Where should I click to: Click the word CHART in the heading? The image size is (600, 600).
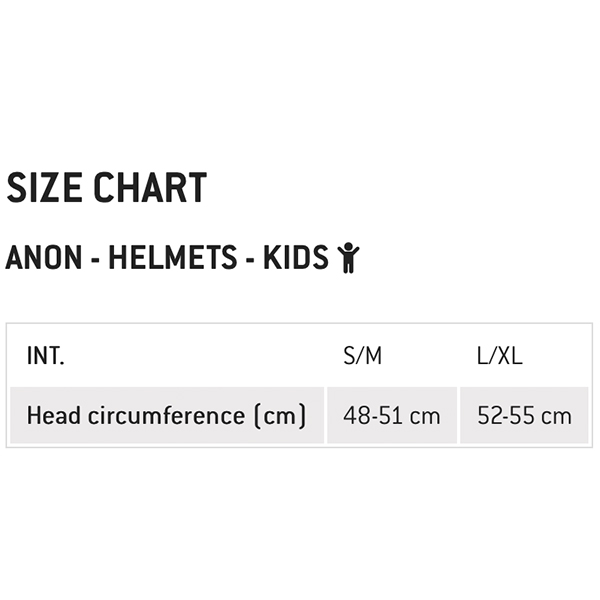[150, 188]
